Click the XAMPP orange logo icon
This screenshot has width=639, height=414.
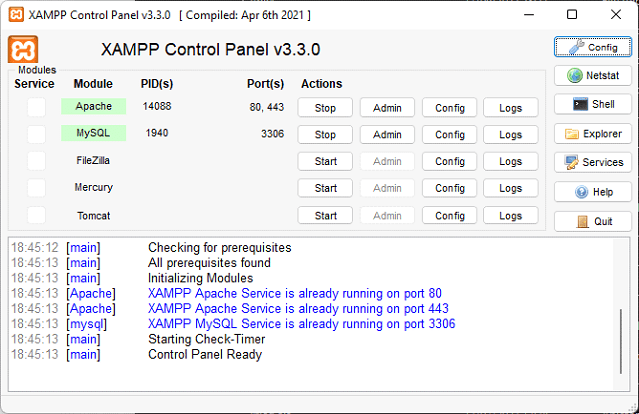pyautogui.click(x=23, y=50)
